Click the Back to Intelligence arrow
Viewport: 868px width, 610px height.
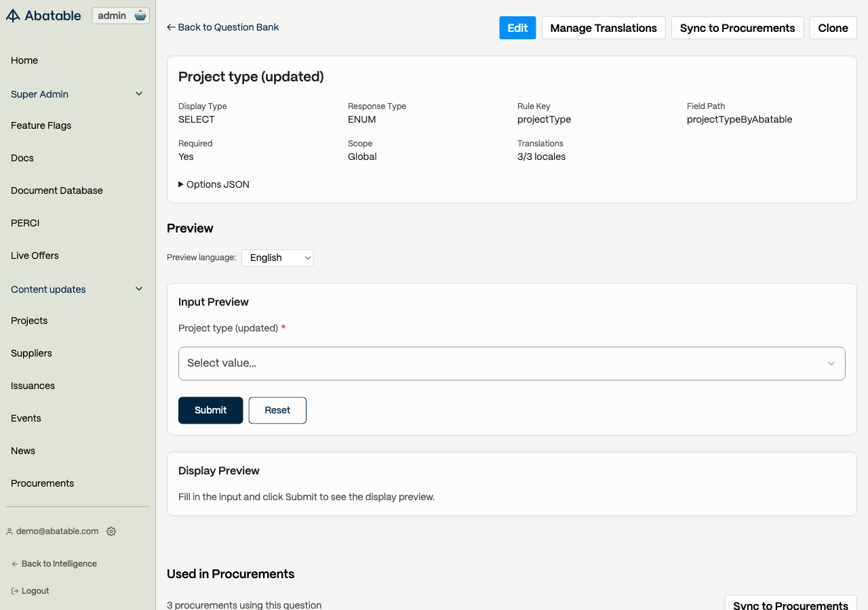(x=14, y=564)
